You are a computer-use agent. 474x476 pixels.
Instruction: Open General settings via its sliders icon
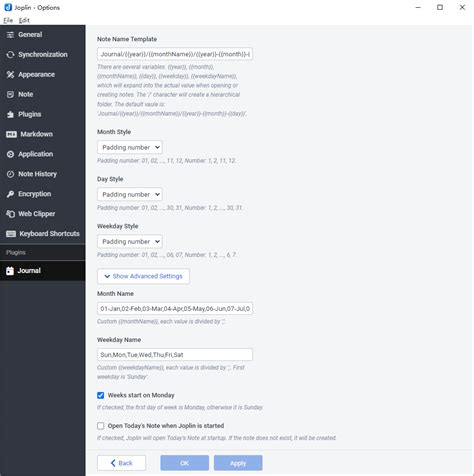(10, 35)
